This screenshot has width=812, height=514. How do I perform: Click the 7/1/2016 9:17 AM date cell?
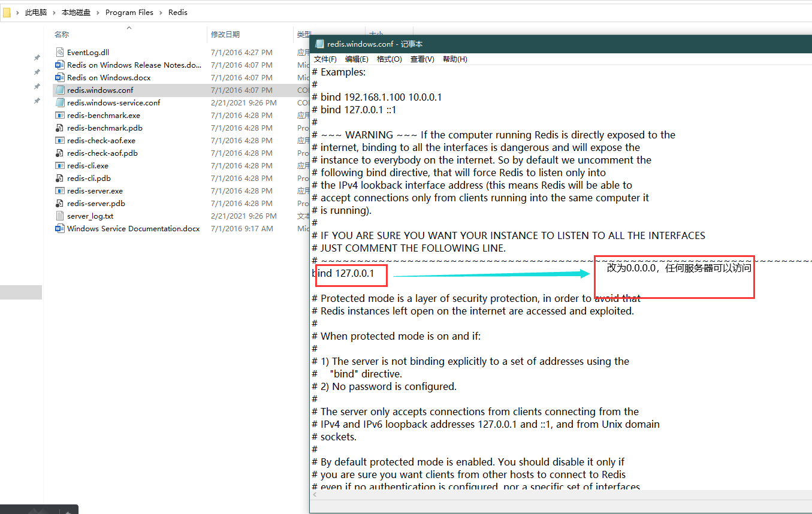pos(242,228)
